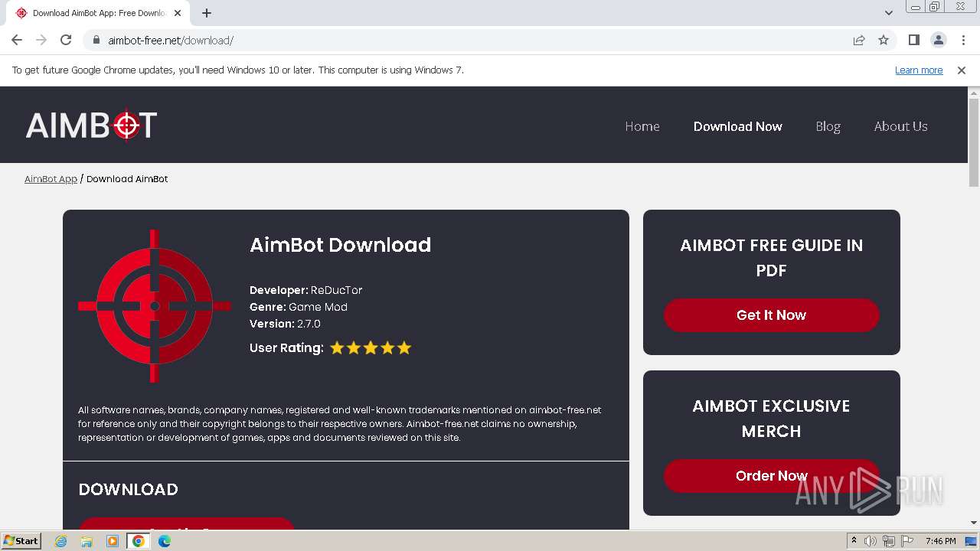Click the forward navigation arrow

41,40
